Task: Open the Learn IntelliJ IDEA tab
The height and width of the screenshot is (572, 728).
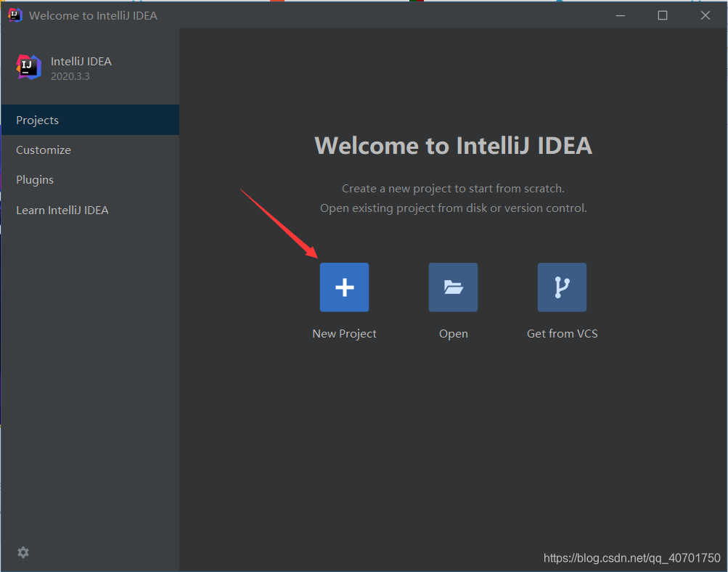Action: click(90, 210)
